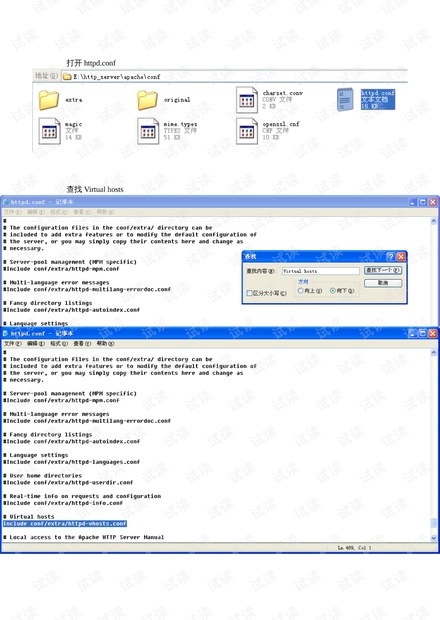Select the mime.types file icon

(148, 131)
